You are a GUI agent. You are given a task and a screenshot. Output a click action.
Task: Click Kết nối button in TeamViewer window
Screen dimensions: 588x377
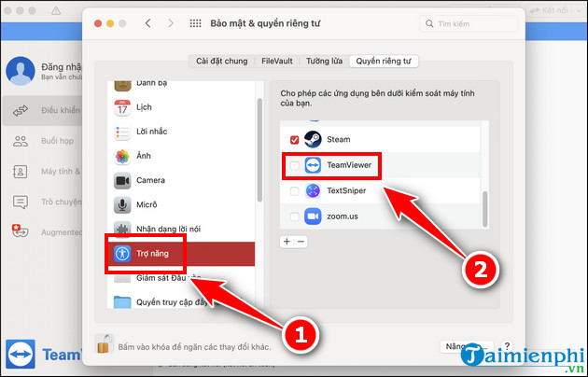coord(549,10)
